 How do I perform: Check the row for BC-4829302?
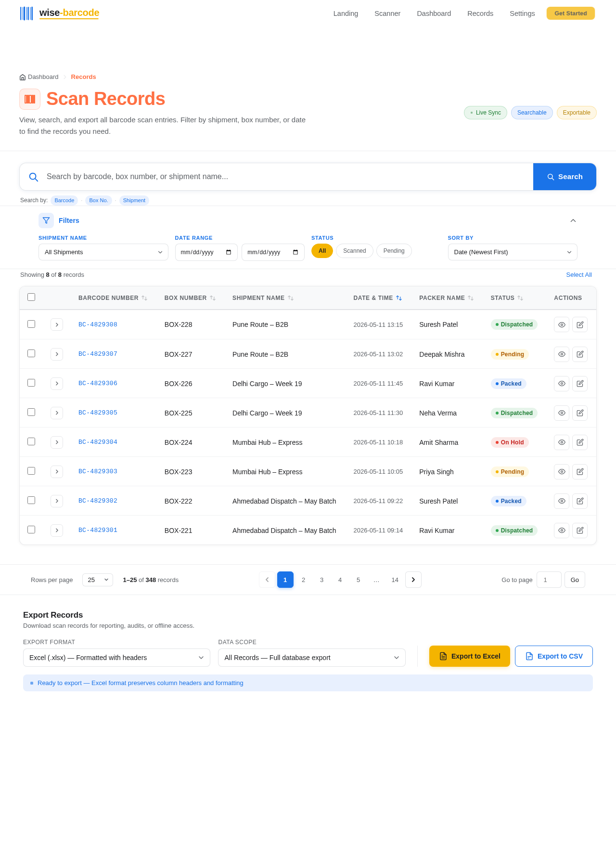(x=31, y=500)
